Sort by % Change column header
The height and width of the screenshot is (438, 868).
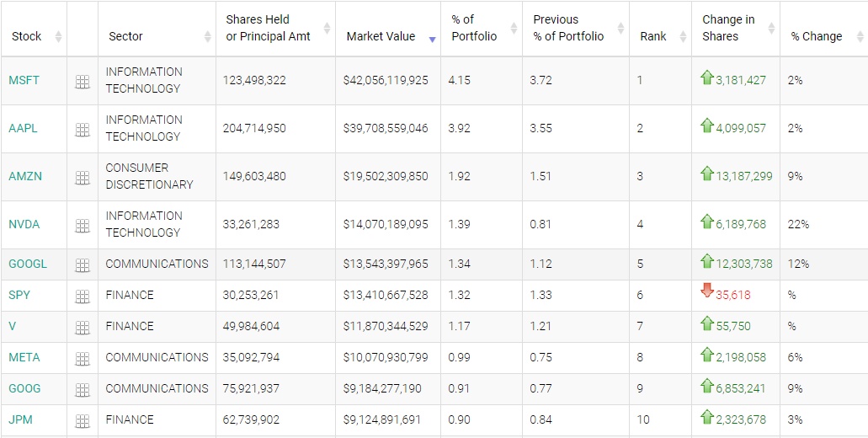817,36
